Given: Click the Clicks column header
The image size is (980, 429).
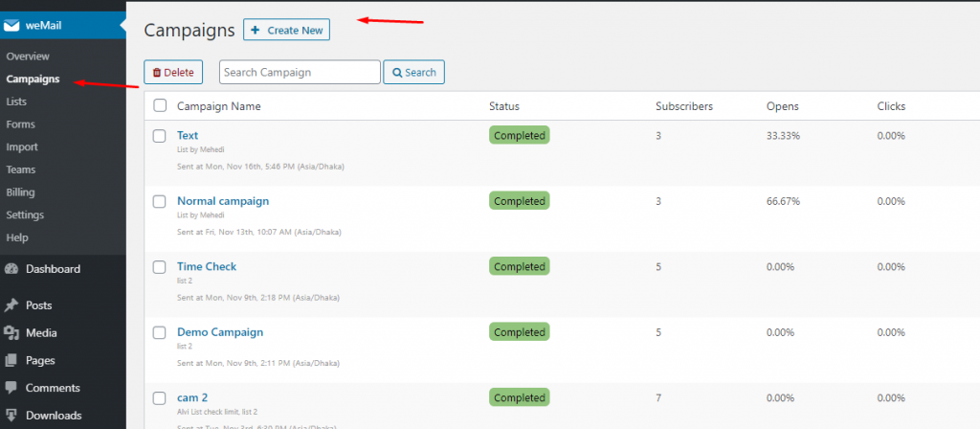Looking at the screenshot, I should point(891,106).
